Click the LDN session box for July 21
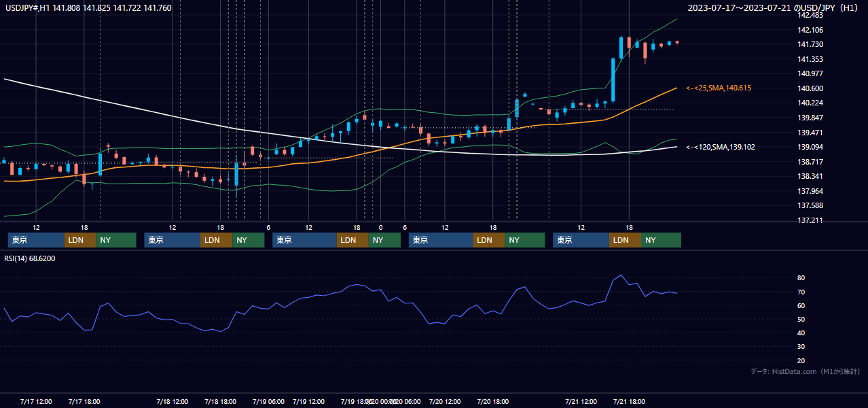Screen dimensions: 868x408 click(625, 240)
